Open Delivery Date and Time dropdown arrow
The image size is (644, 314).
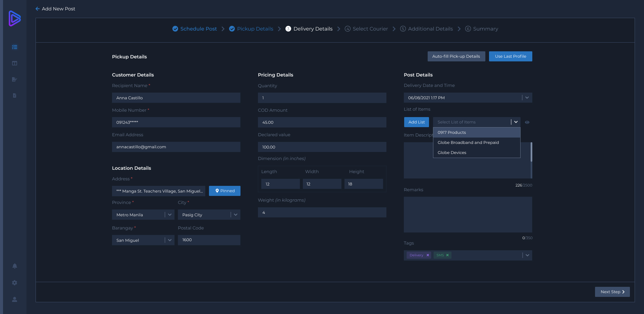(527, 98)
